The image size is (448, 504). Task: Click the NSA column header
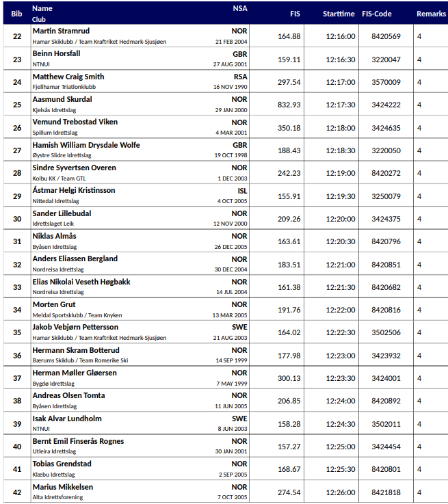(x=240, y=8)
